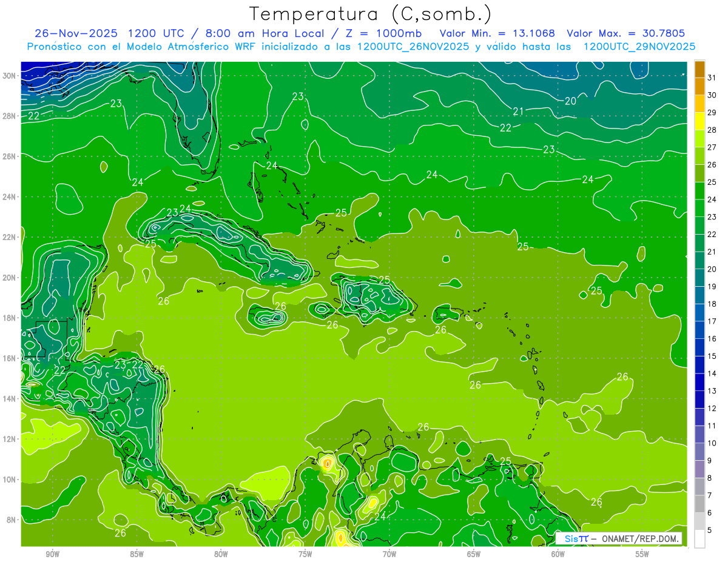Click the '70W' longitude axis label

pyautogui.click(x=389, y=554)
